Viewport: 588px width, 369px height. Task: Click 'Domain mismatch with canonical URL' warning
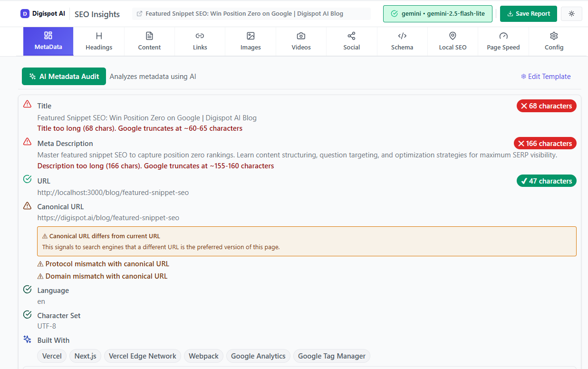click(x=102, y=276)
